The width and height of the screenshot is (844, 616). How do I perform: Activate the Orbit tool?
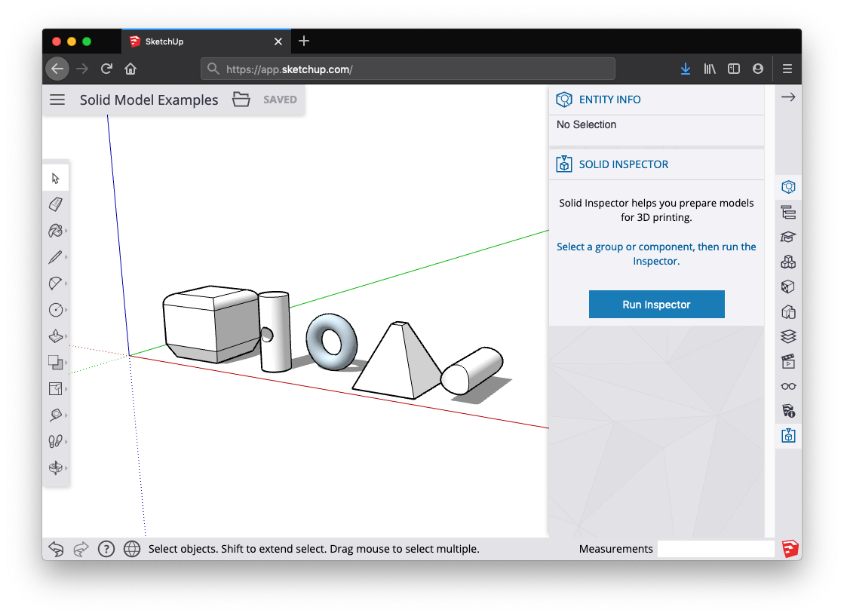click(56, 467)
